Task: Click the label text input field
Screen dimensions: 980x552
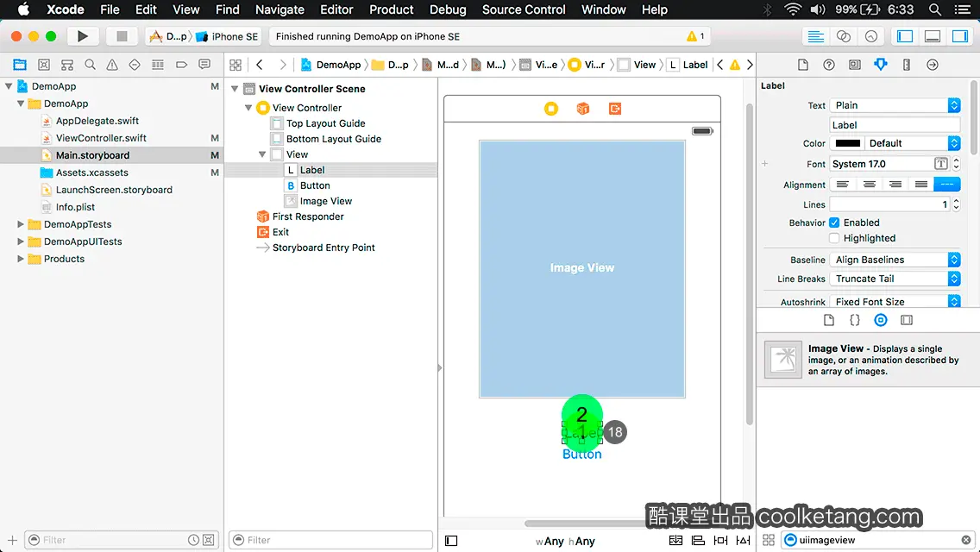Action: coord(895,125)
